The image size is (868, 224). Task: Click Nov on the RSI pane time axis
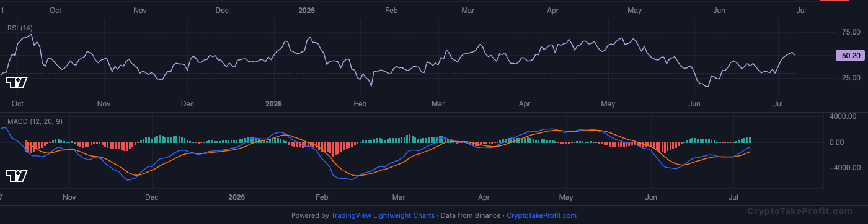[x=104, y=104]
